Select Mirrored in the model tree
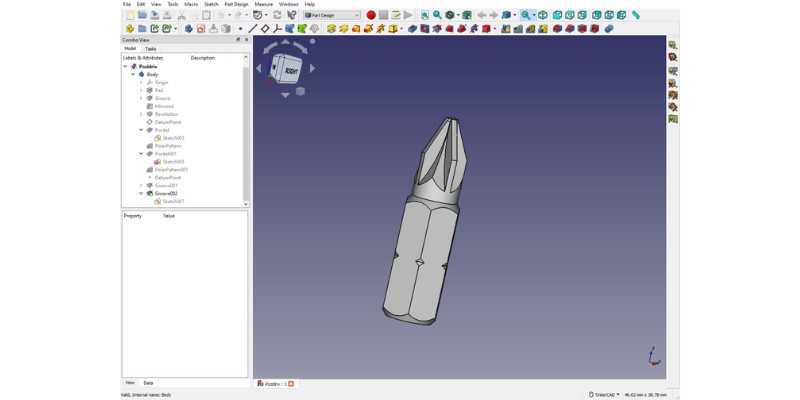800x400 pixels. pos(164,106)
